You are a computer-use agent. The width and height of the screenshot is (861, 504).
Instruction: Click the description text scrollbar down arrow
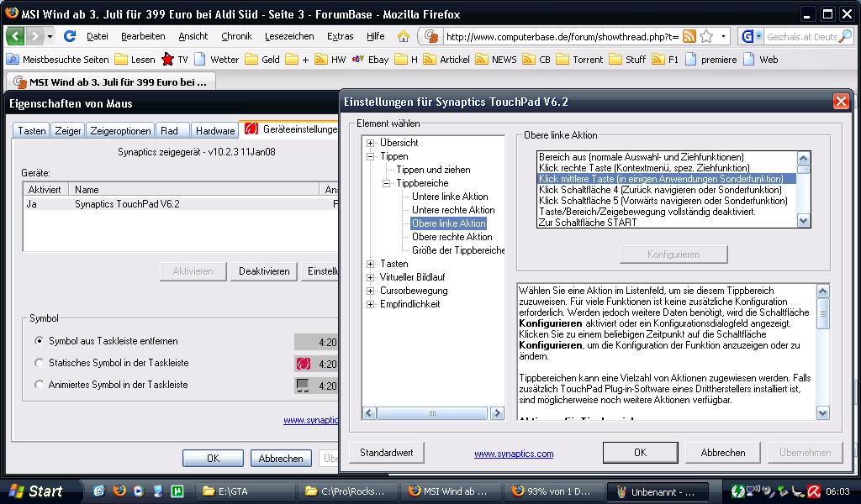click(822, 413)
